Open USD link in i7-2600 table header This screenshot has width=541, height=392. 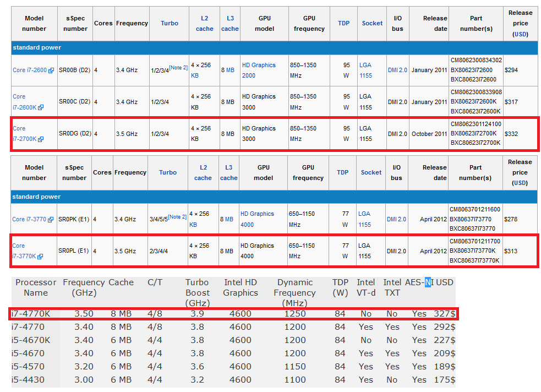[521, 34]
